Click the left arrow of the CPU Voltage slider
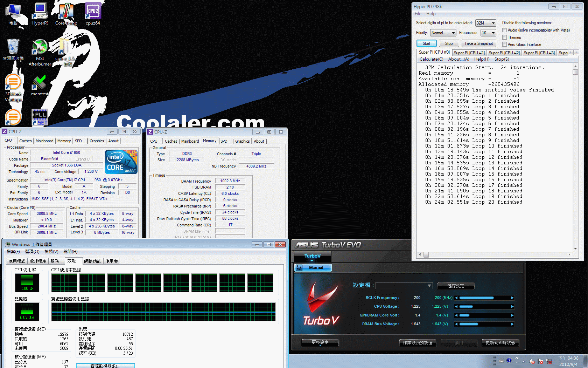588x368 pixels. point(456,306)
